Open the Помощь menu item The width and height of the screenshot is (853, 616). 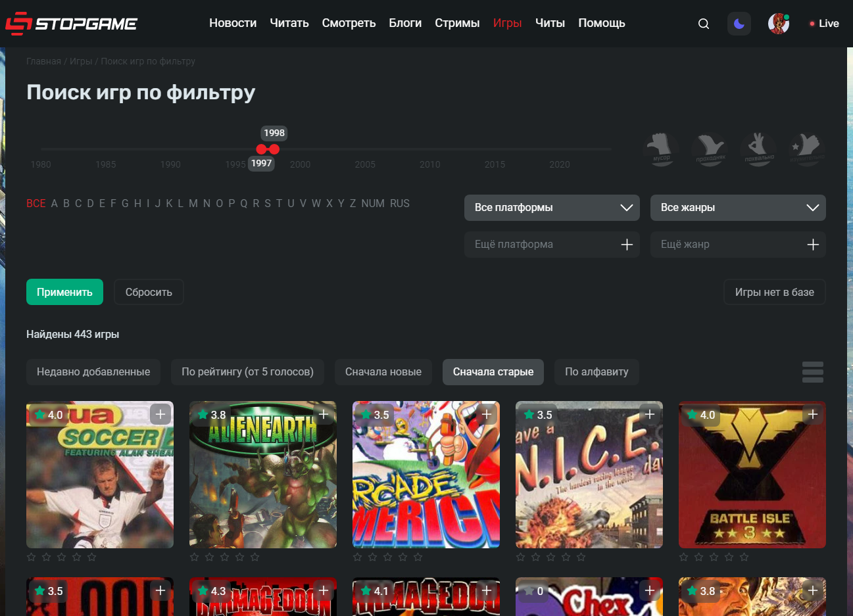pos(602,23)
